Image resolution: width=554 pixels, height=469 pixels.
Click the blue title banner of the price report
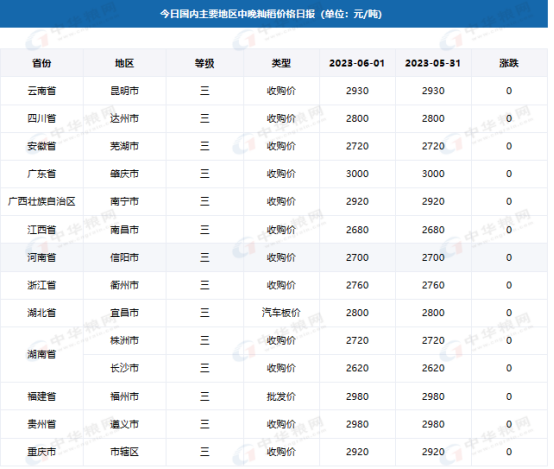tap(274, 14)
